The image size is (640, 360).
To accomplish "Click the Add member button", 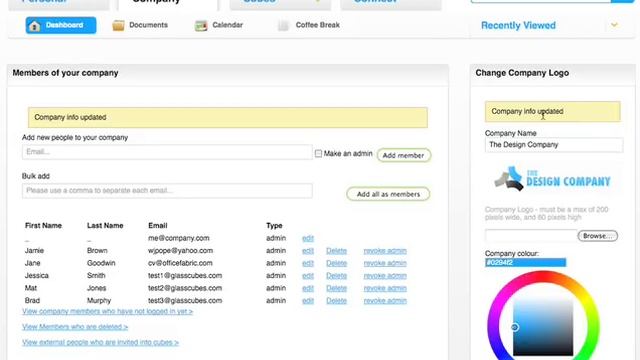I will 404,155.
